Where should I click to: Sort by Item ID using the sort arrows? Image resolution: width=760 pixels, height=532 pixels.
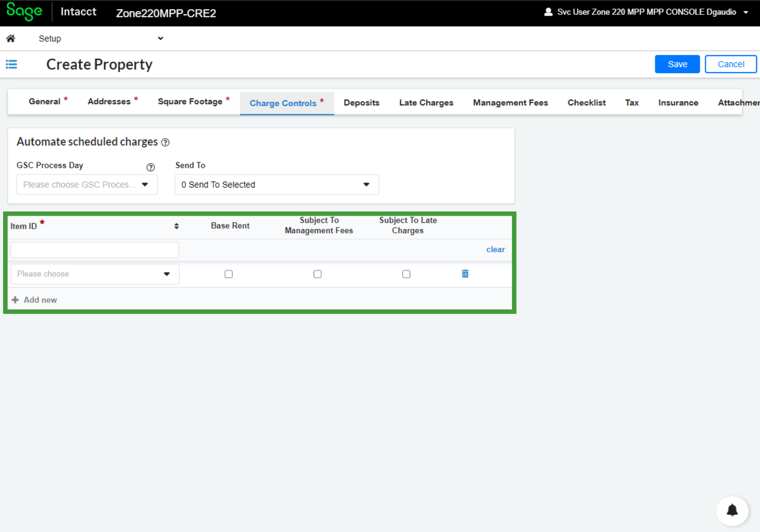coord(176,226)
